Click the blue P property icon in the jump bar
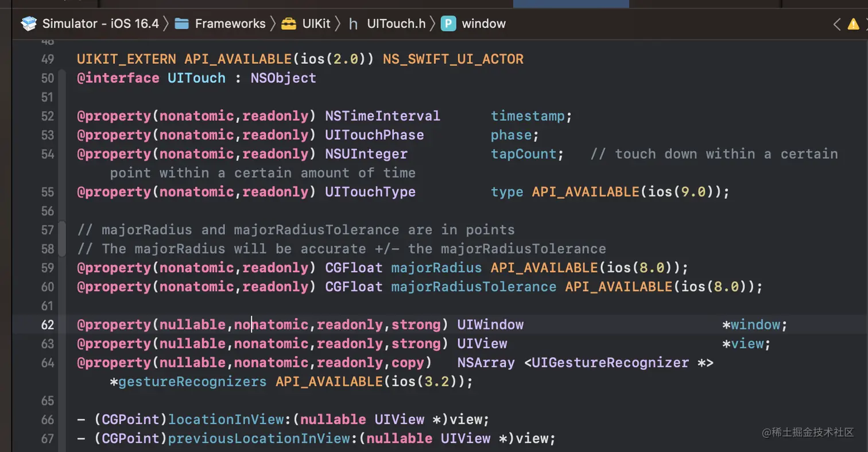This screenshot has height=452, width=868. (x=448, y=24)
